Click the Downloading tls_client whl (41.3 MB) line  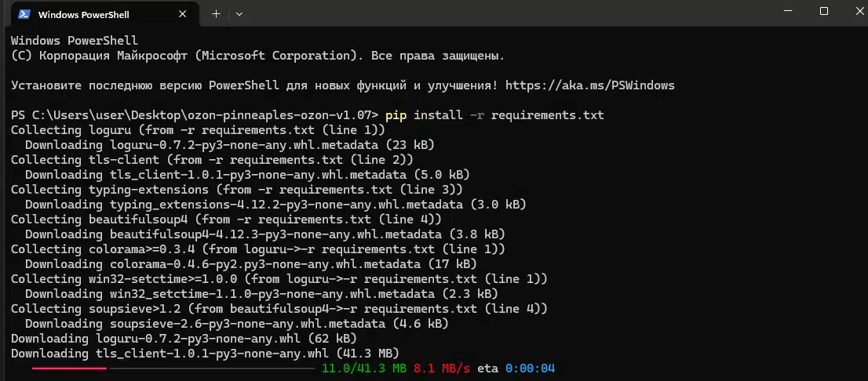pyautogui.click(x=205, y=354)
